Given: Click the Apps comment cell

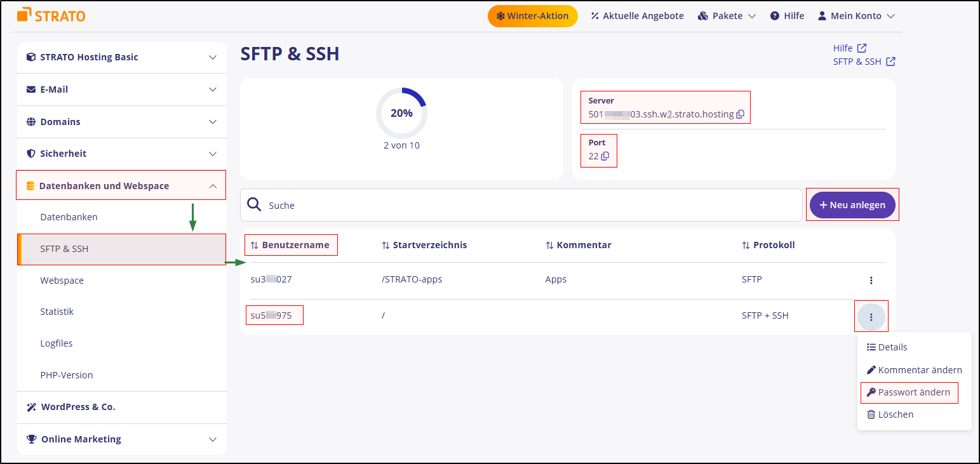Looking at the screenshot, I should (556, 279).
